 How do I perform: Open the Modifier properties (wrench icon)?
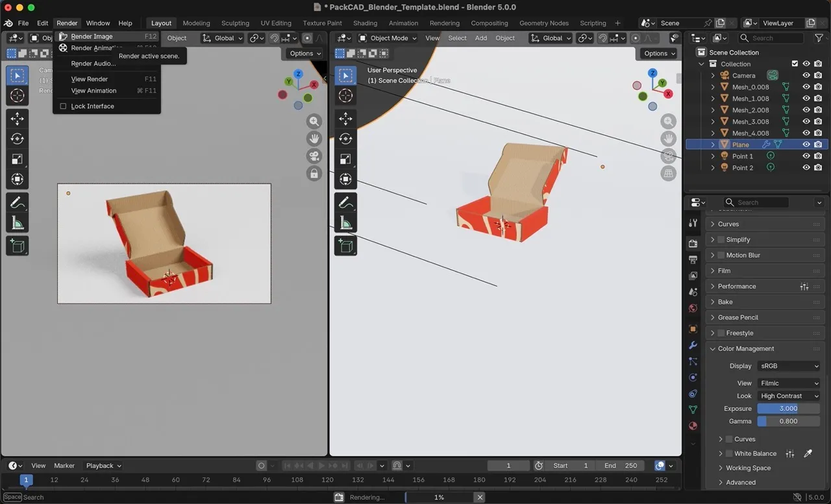[693, 345]
